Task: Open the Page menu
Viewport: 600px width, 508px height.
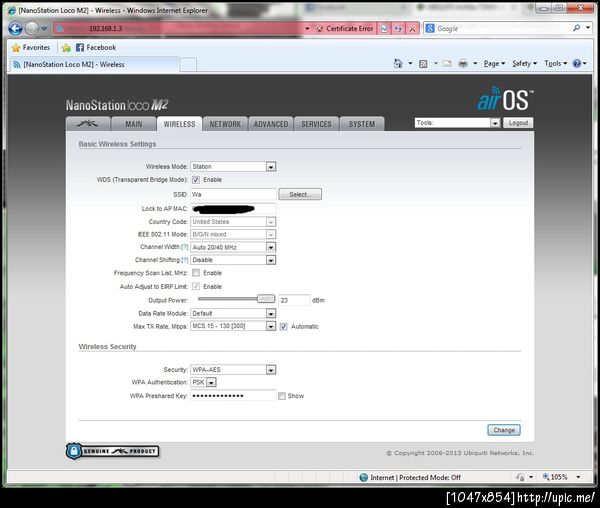Action: [x=494, y=64]
